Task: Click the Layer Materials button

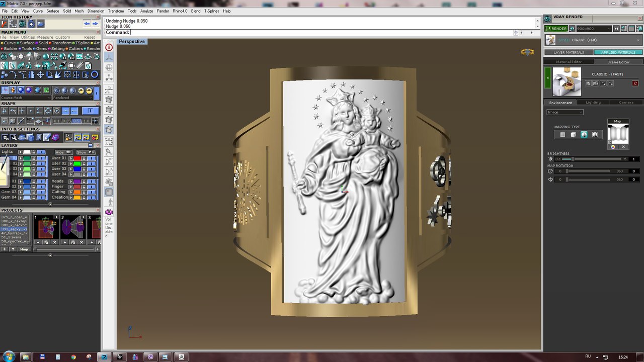Action: 569,52
